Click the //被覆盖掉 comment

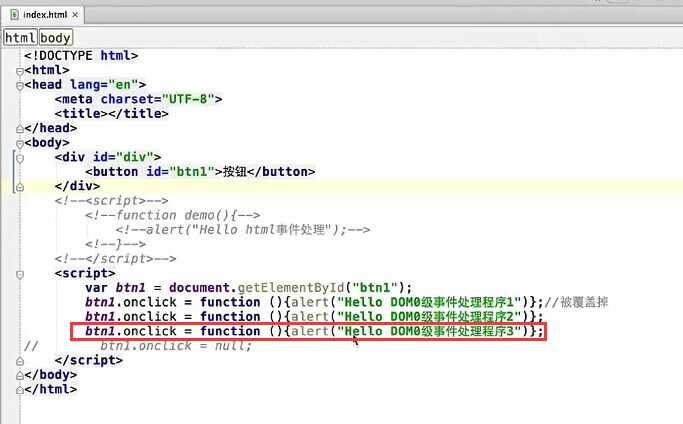(x=576, y=302)
